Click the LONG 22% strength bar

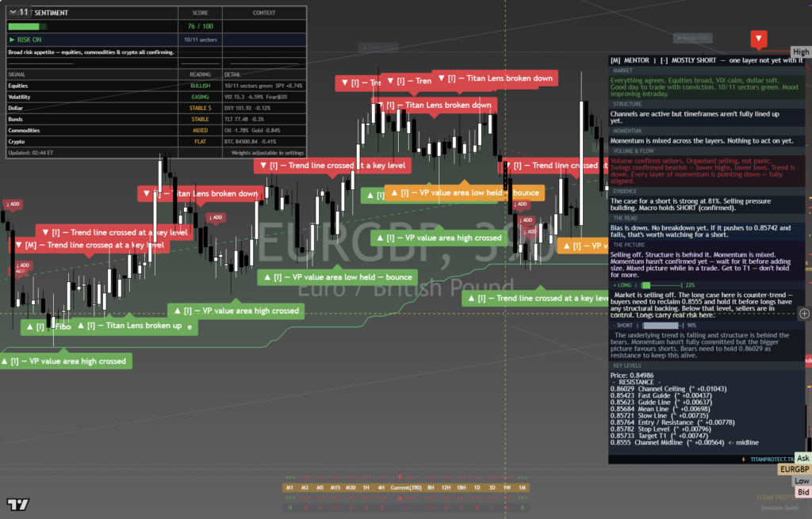[x=662, y=285]
